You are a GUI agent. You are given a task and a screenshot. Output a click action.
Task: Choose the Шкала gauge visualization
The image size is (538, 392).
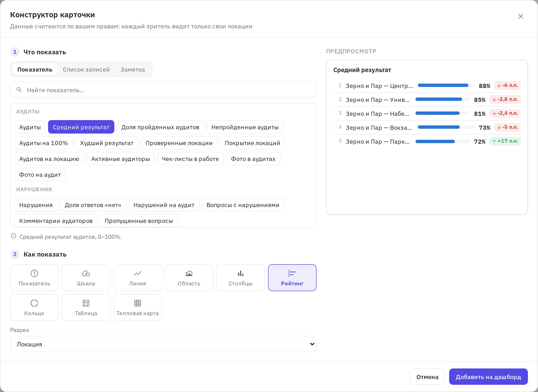point(86,278)
